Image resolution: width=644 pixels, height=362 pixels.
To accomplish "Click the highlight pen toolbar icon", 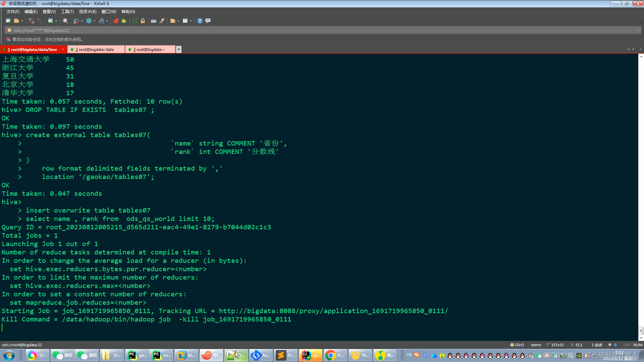I will point(162,21).
